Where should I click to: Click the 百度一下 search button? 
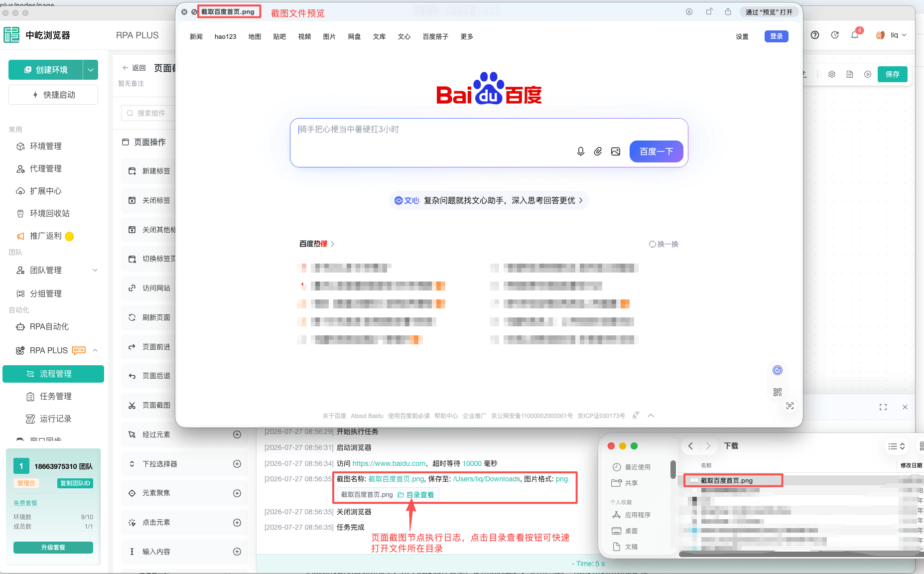(656, 151)
